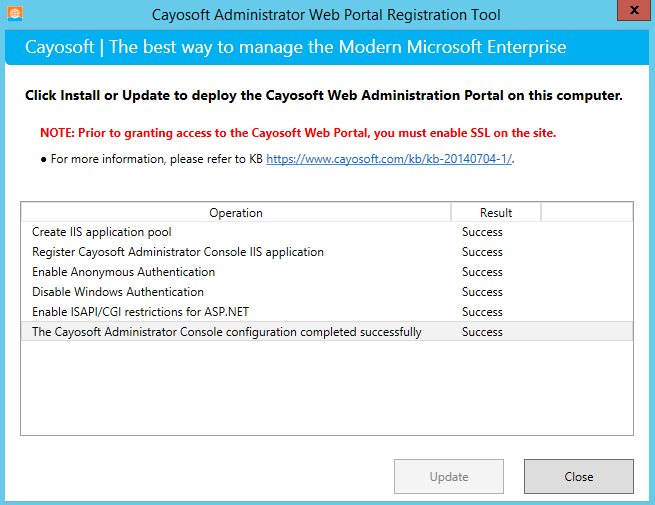Click Success result for Enable Anonymous Authentication
Image resolution: width=655 pixels, height=505 pixels.
[482, 272]
